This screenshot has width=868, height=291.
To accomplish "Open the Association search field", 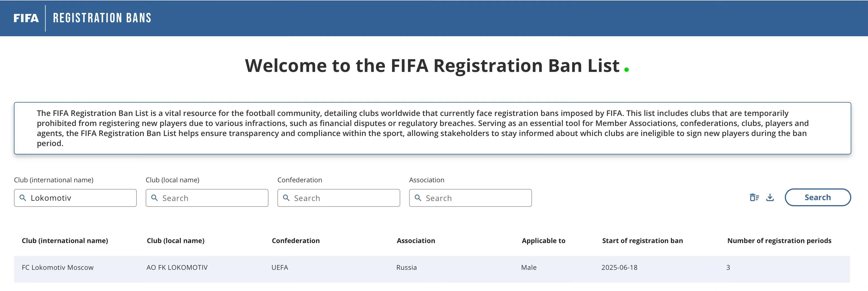I will tap(475, 198).
